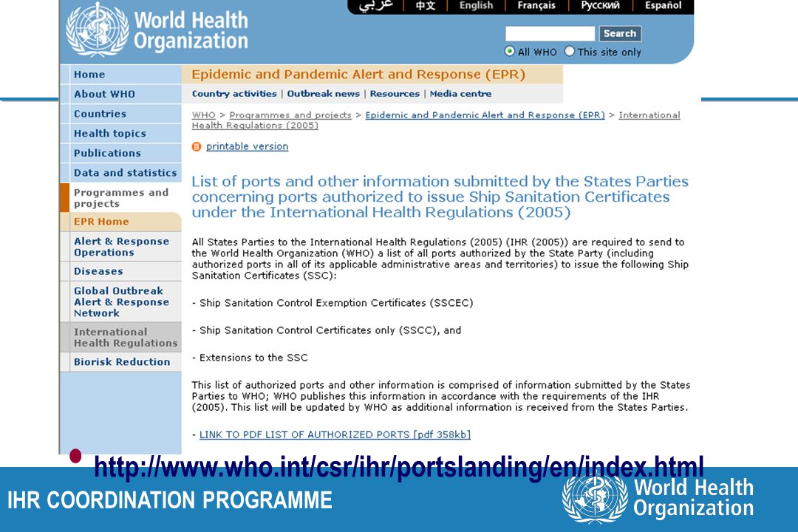Click the EPR breadcrumb link
Image resolution: width=798 pixels, height=532 pixels.
(x=485, y=115)
